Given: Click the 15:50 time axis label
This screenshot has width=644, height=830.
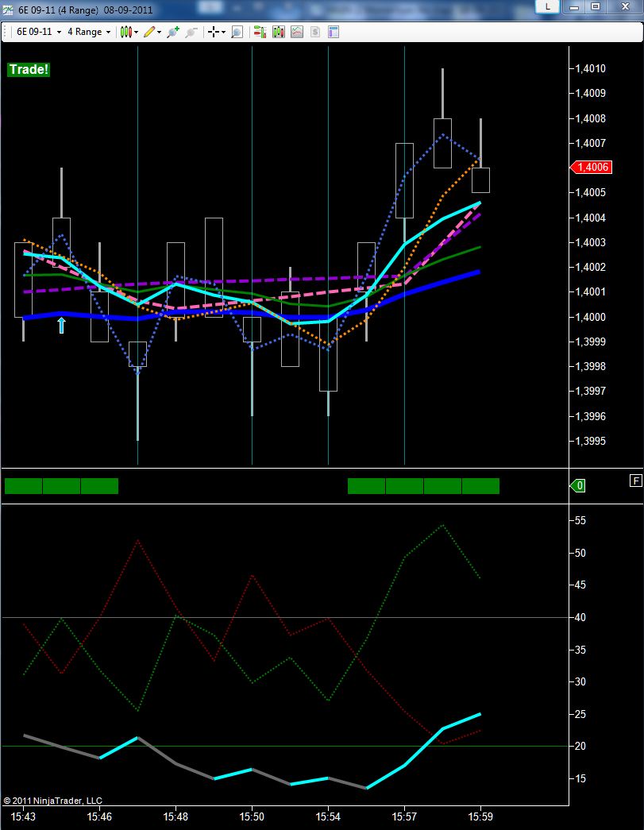Looking at the screenshot, I should point(252,816).
